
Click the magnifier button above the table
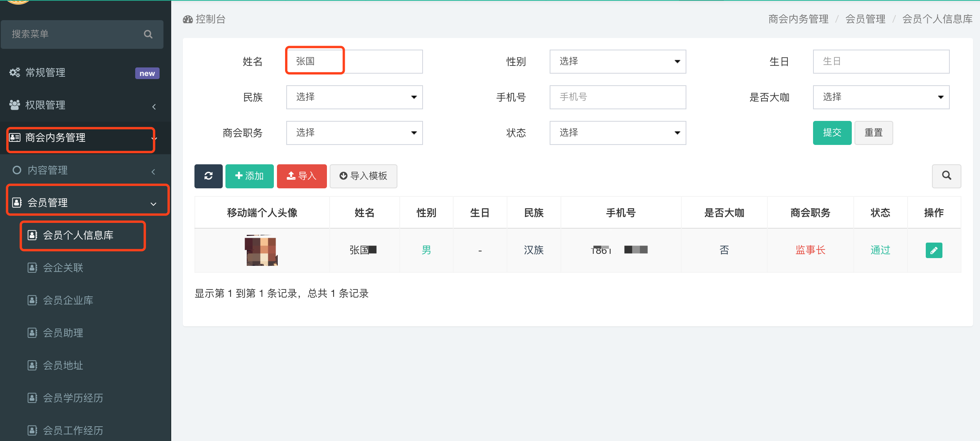click(x=946, y=176)
